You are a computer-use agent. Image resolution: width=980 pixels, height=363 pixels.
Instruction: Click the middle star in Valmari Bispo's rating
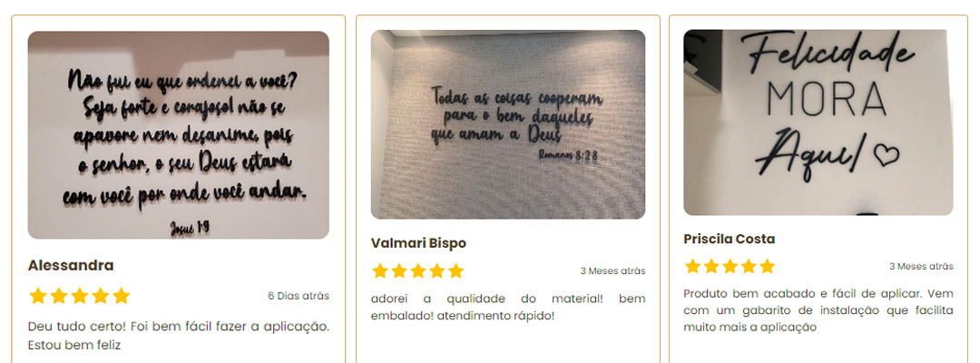click(418, 271)
